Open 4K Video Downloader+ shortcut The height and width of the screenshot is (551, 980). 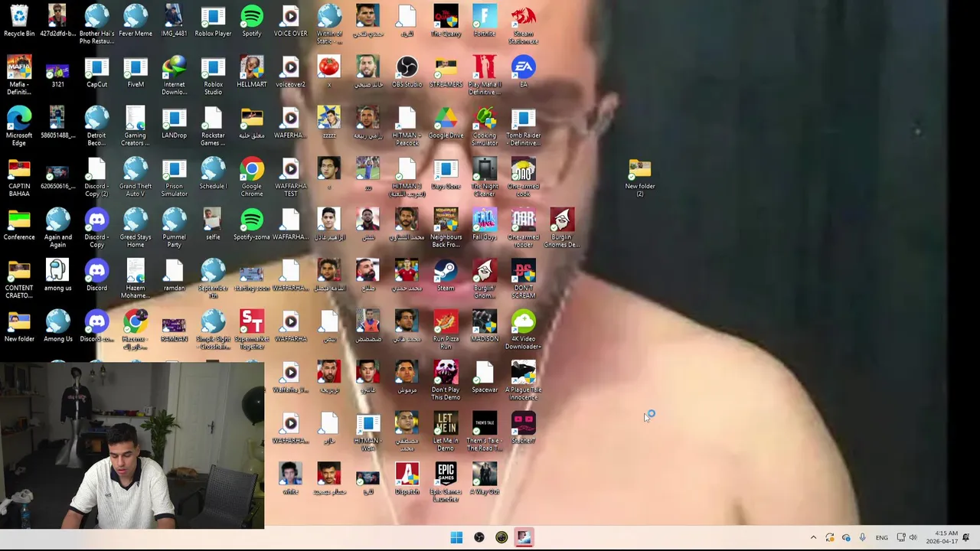pos(523,330)
